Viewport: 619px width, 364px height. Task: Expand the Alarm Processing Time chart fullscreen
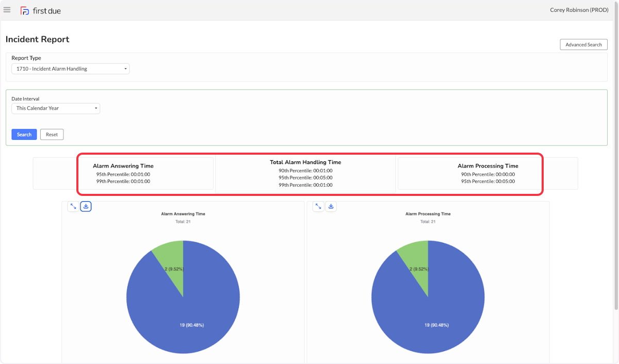click(x=318, y=206)
